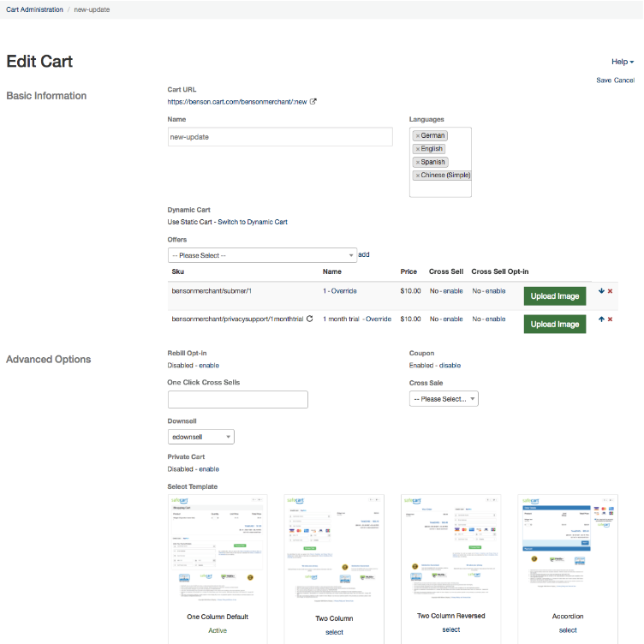Click Switch to Dynamic Cart link

click(252, 222)
